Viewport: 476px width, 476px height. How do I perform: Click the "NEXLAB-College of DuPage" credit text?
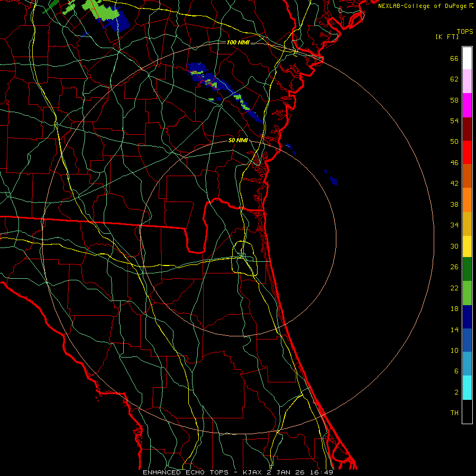[423, 6]
